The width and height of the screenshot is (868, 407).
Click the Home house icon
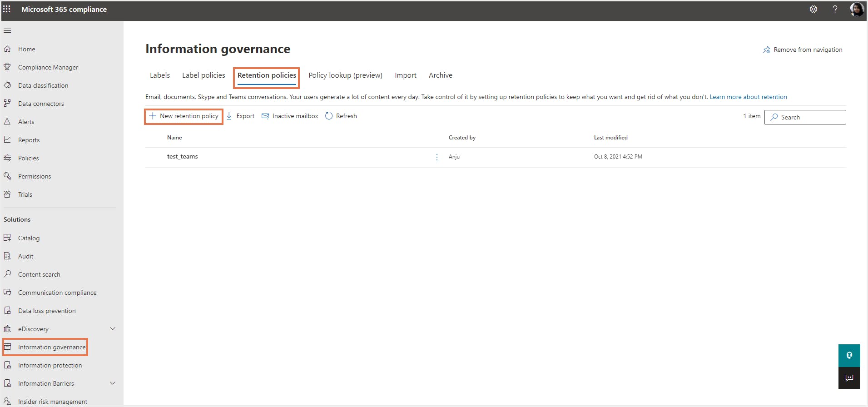tap(7, 49)
